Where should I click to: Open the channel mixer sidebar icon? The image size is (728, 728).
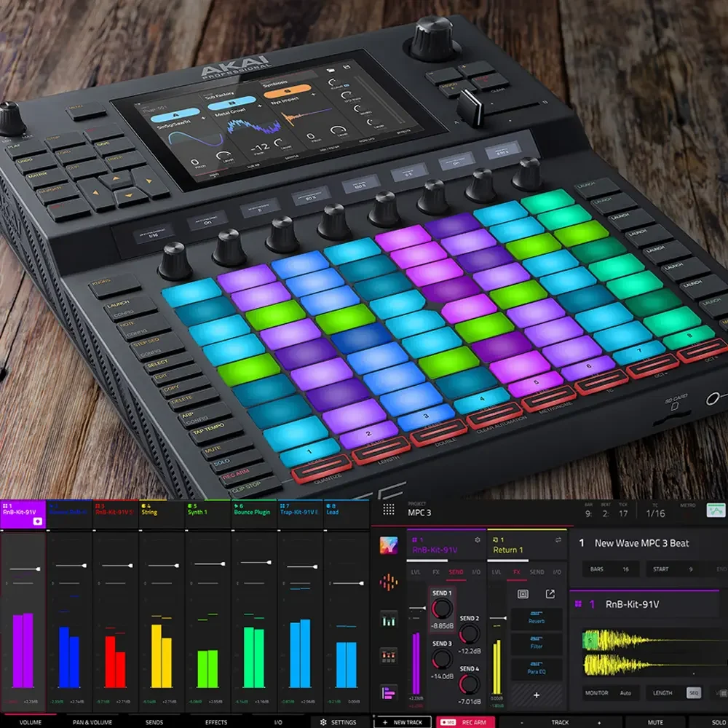[389, 618]
